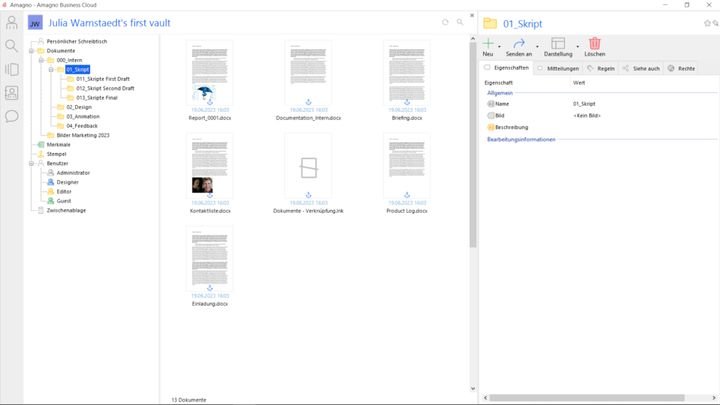
Task: Open the chat bubble icon in sidebar
Action: [x=12, y=116]
